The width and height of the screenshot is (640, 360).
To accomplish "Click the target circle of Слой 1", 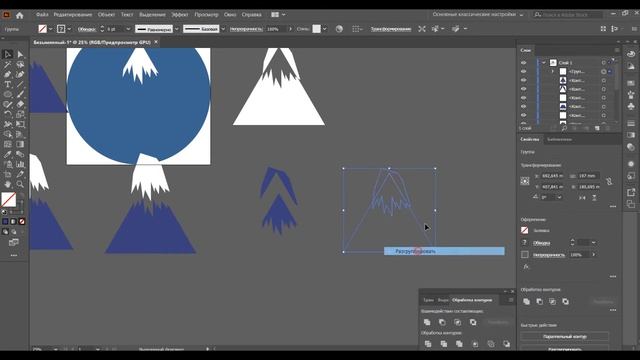I will pyautogui.click(x=604, y=63).
